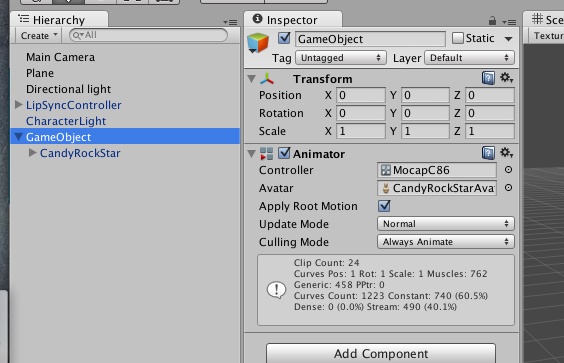The width and height of the screenshot is (564, 363).
Task: Select CandyRockStar in Hierarchy
Action: [80, 153]
